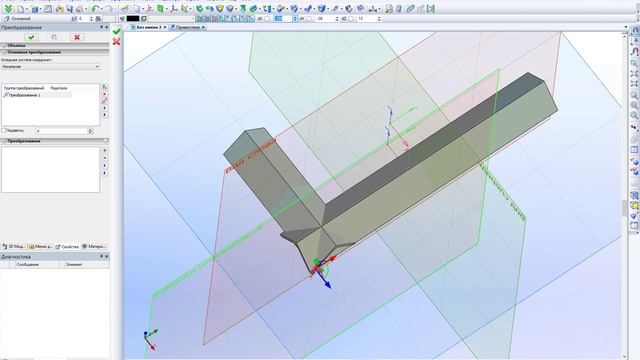Delete the transformation group with the red icon
The width and height of the screenshot is (640, 360).
pos(105,94)
